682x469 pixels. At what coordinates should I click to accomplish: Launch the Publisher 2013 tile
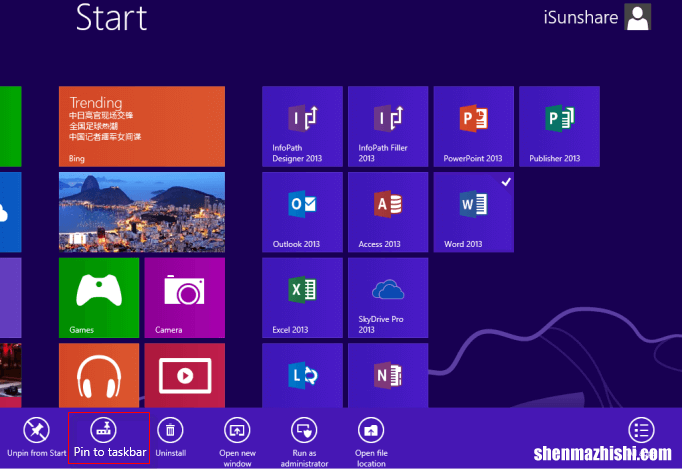pos(559,126)
